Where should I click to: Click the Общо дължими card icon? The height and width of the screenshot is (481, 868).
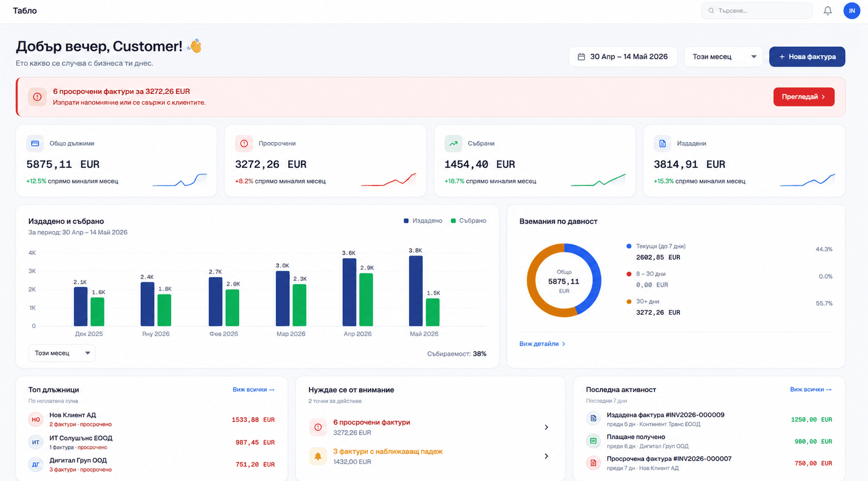(35, 143)
